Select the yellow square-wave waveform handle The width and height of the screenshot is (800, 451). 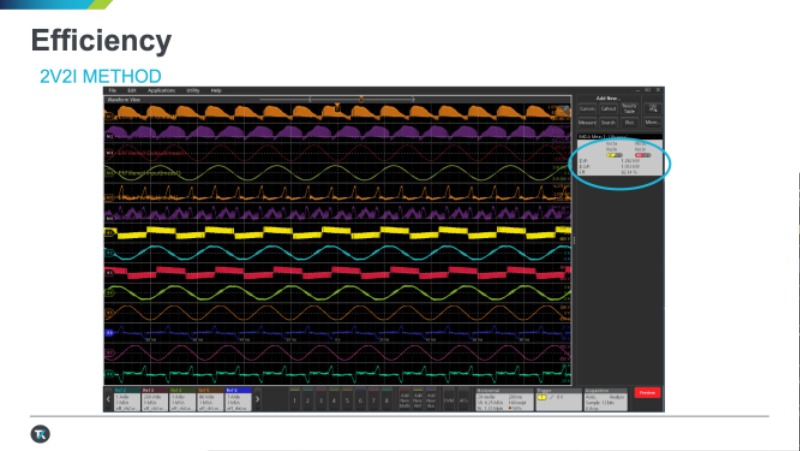pos(109,233)
